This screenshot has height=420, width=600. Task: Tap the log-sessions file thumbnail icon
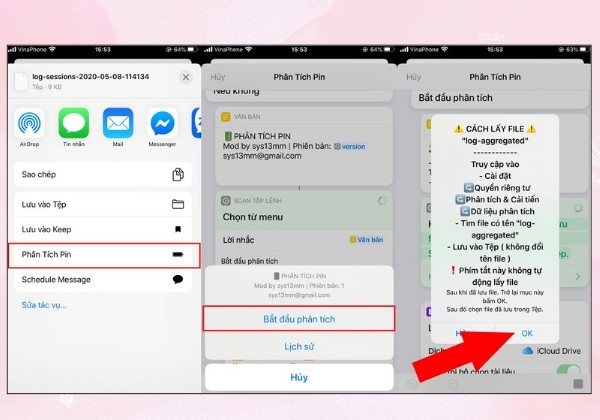coord(21,81)
